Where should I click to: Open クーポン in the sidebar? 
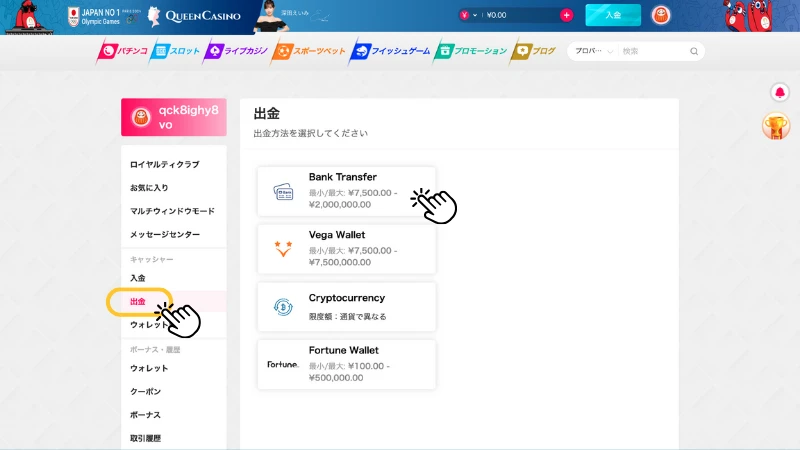coord(145,392)
